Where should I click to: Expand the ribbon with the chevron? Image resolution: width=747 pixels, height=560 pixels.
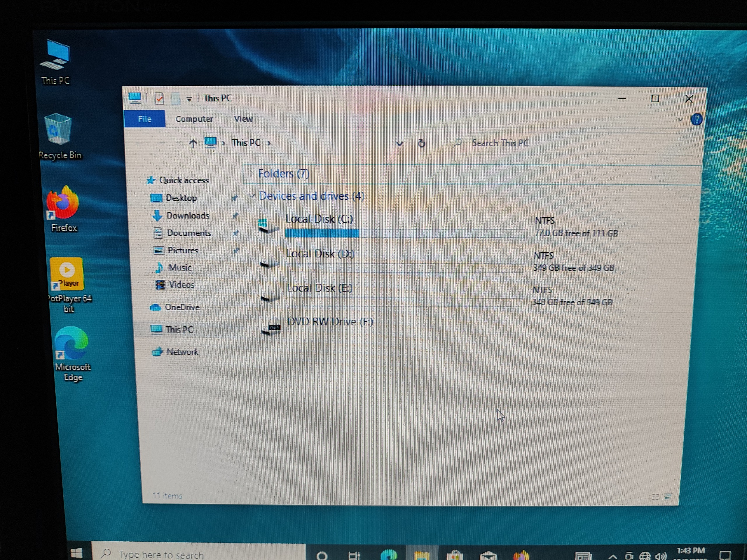pos(680,120)
